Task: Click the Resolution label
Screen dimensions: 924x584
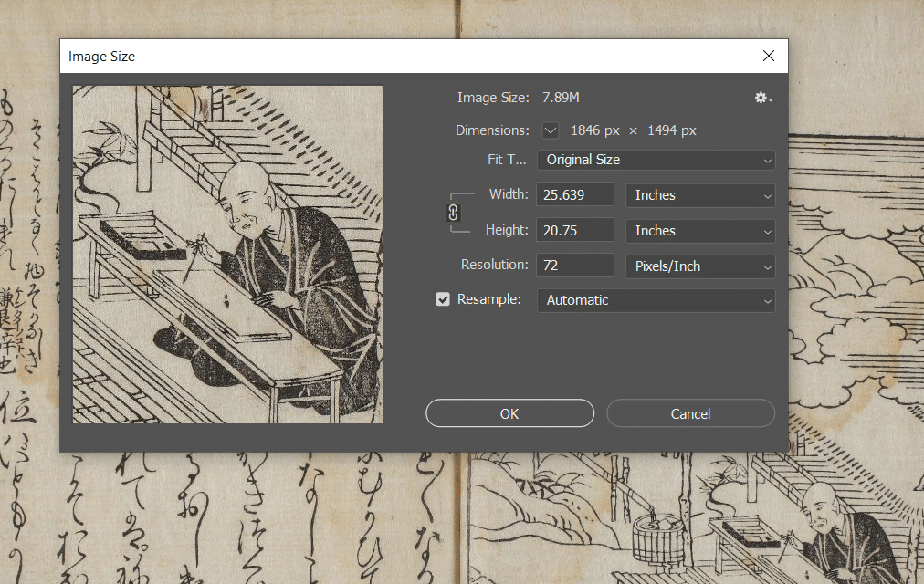Action: coord(494,265)
